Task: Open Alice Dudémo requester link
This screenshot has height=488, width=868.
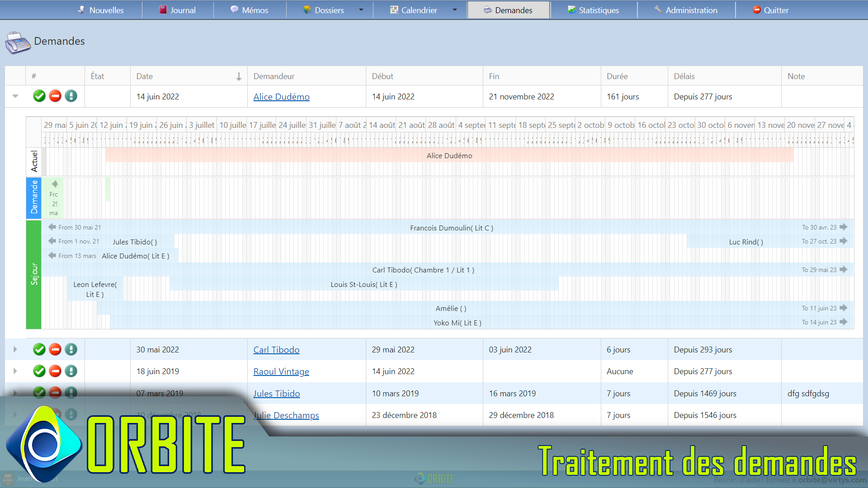Action: 281,97
